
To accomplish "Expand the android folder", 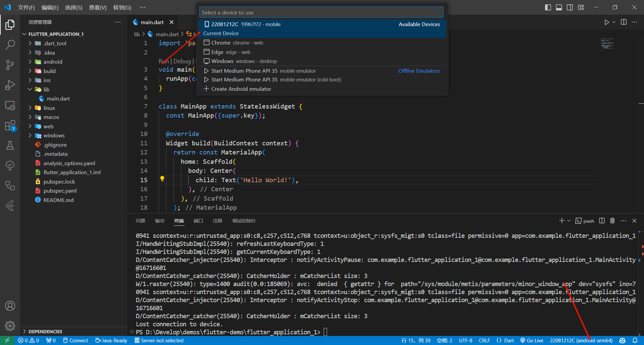I will click(53, 62).
